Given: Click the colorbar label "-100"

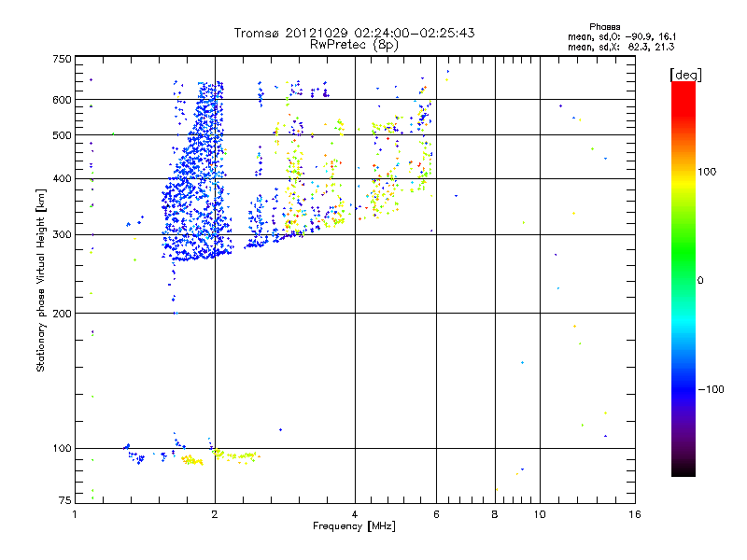Looking at the screenshot, I should [711, 389].
